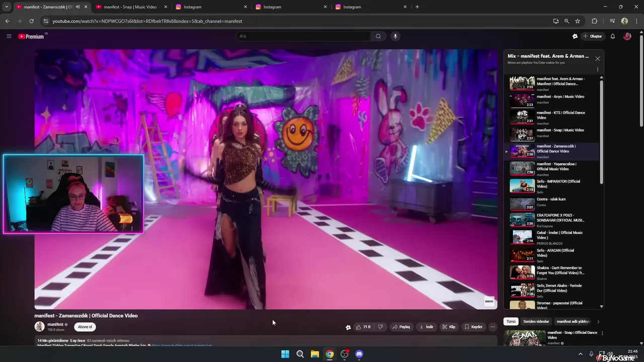This screenshot has height=362, width=644.
Task: Go back to the previous page
Action: click(7, 21)
